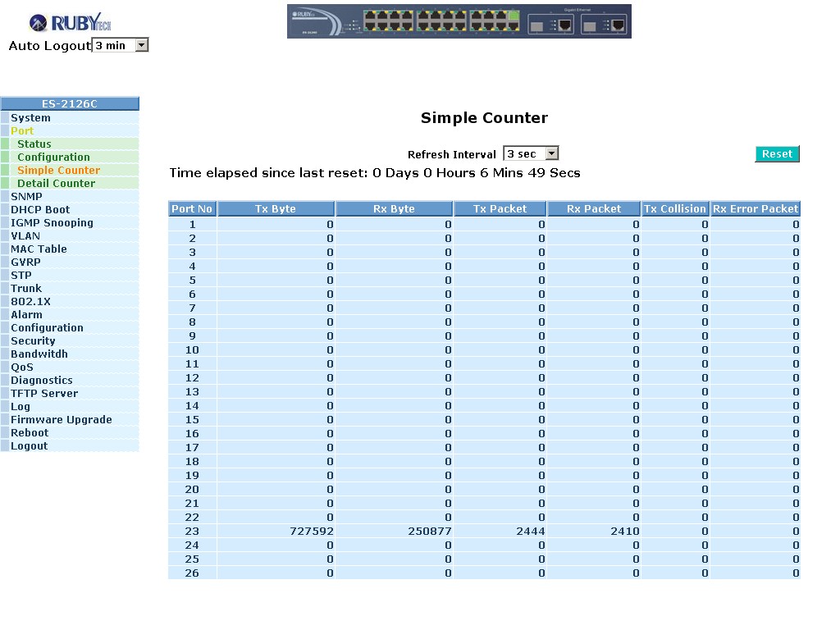Open GVRP settings

(25, 262)
